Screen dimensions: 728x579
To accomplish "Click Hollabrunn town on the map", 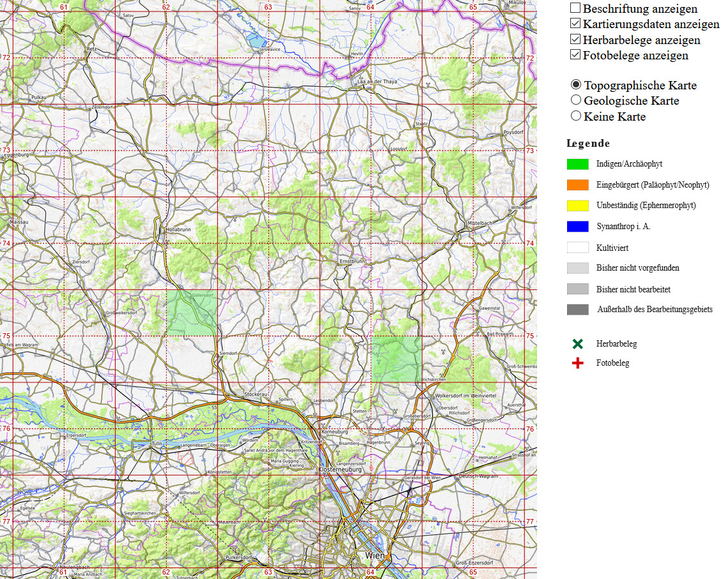I will click(179, 228).
